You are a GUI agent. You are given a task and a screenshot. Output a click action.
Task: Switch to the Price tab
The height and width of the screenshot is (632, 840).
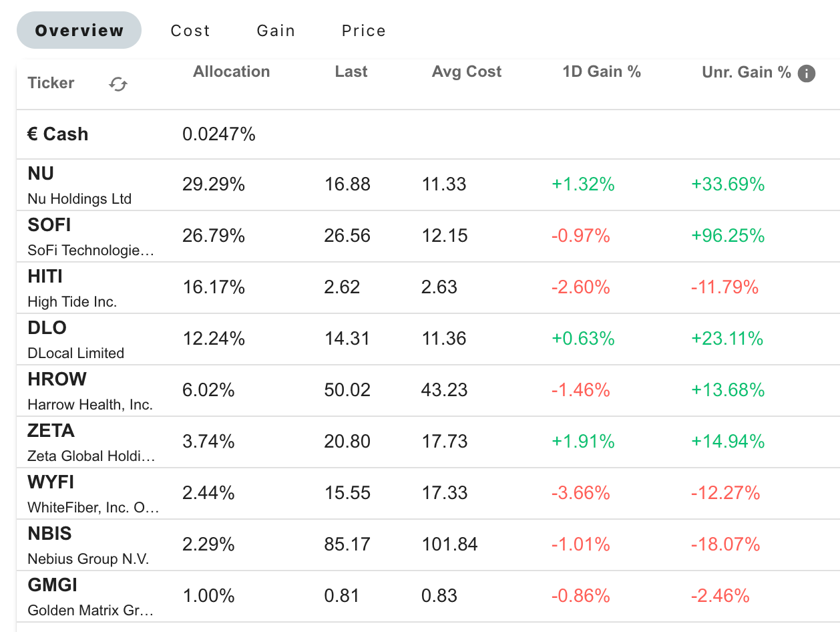point(363,30)
